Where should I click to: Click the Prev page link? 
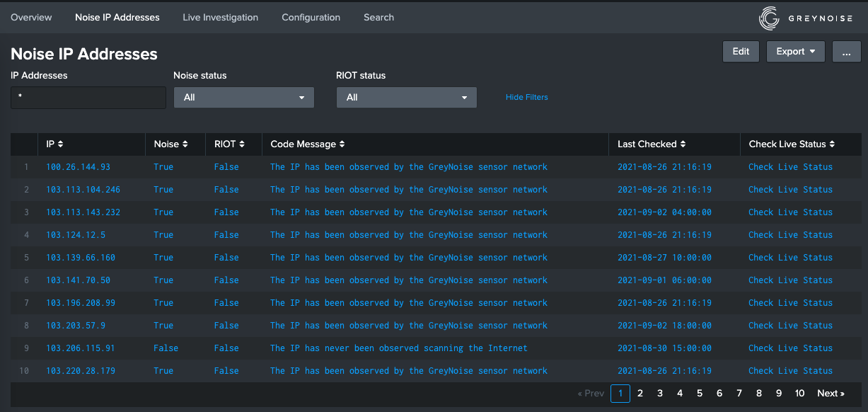(591, 394)
